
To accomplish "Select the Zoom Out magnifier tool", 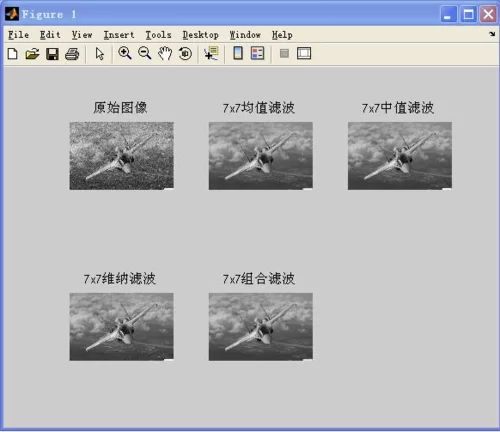I will [145, 53].
